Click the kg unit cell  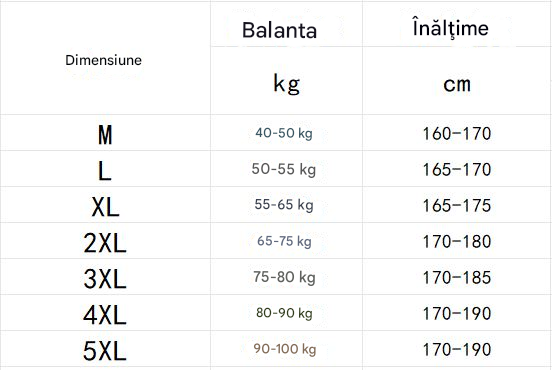(286, 80)
